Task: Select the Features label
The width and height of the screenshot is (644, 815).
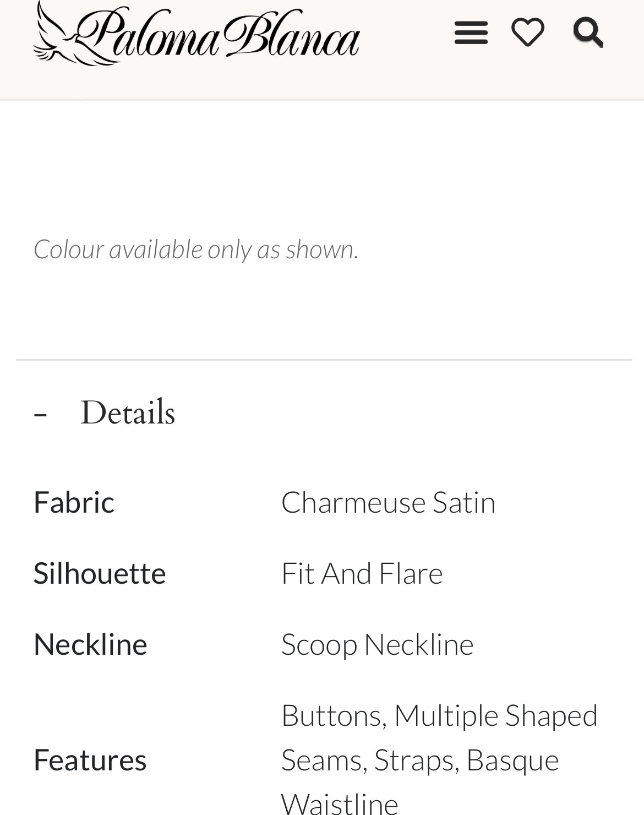Action: [90, 759]
